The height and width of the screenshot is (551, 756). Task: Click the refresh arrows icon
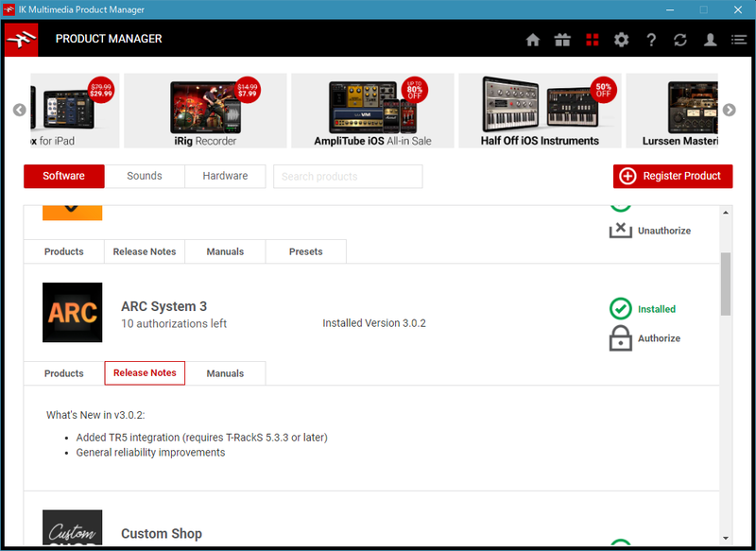pos(680,40)
